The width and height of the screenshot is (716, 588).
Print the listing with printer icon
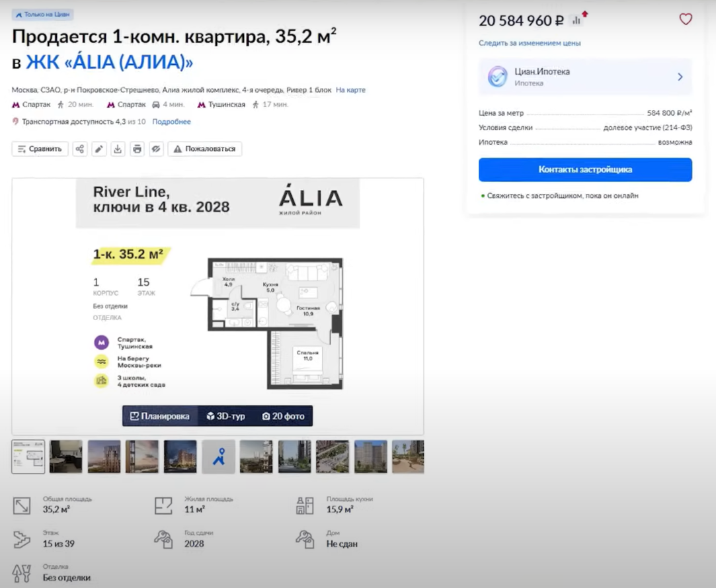[x=137, y=149]
